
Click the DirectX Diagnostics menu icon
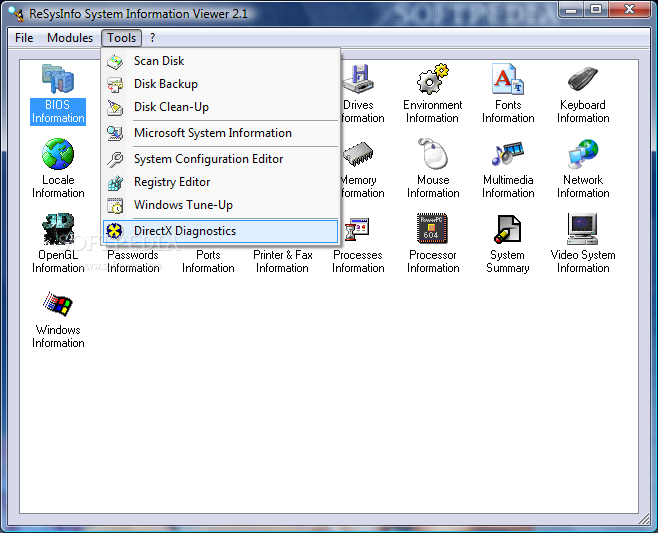[x=114, y=231]
